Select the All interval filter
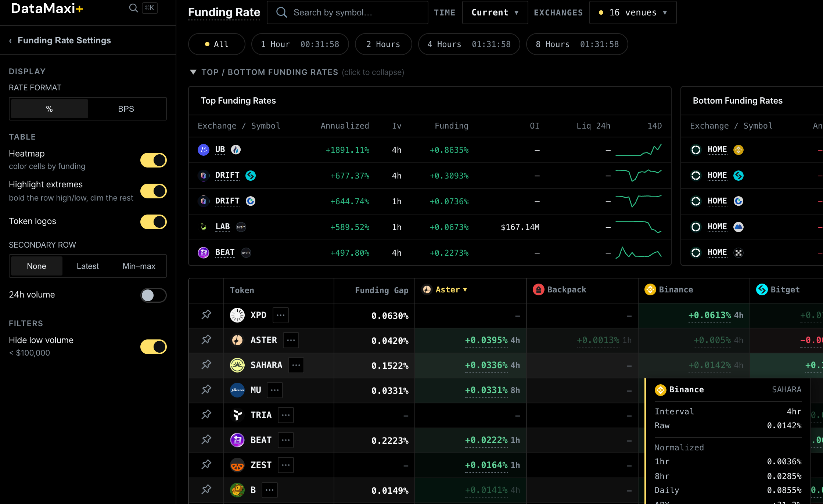The image size is (823, 504). (217, 44)
